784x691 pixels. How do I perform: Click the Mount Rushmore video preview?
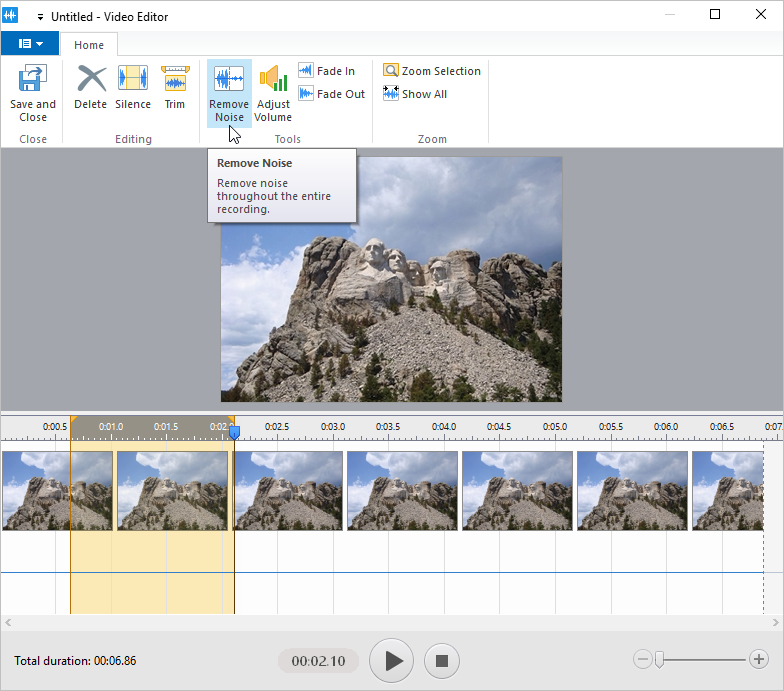tap(392, 279)
